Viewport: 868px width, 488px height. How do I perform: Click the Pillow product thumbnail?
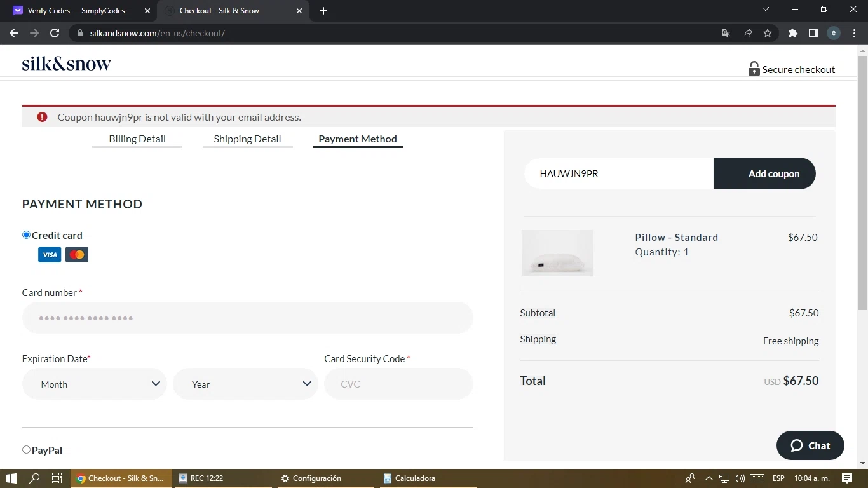(x=557, y=253)
